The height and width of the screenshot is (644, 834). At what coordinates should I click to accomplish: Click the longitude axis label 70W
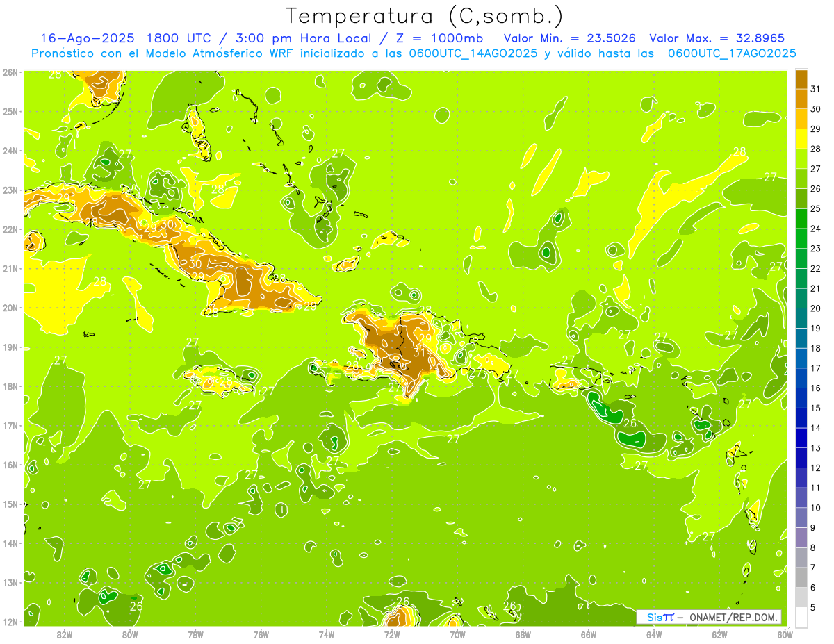[457, 634]
